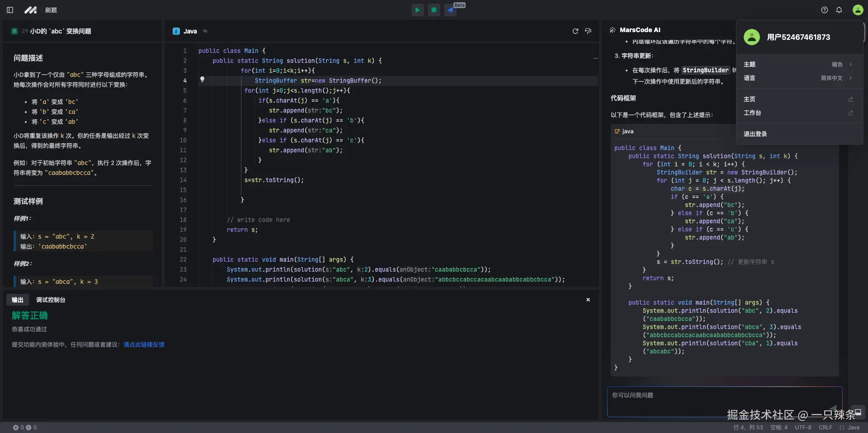
Task: Open the help question mark icon
Action: (825, 10)
